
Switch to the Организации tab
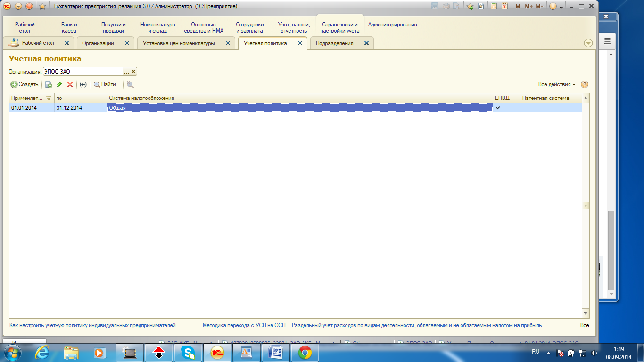pos(98,43)
